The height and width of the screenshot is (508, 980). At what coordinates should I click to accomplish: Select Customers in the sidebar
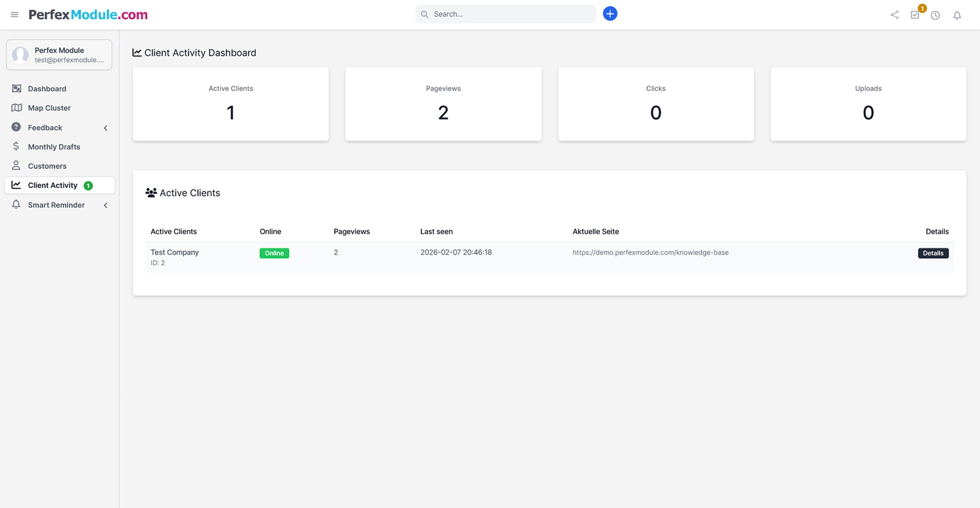click(x=47, y=166)
